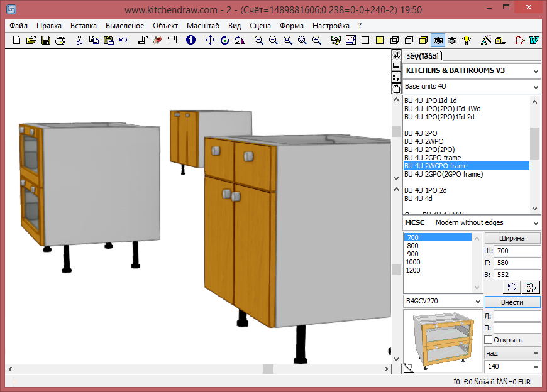547x392 pixels.
Task: Select the white square top view icon
Action: [365, 40]
